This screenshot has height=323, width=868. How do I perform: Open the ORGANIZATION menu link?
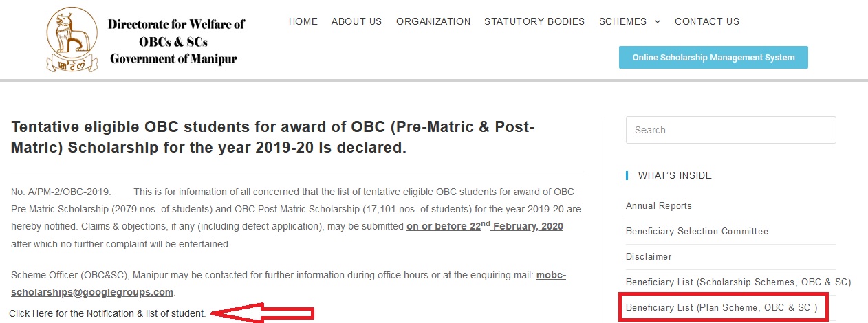(433, 21)
